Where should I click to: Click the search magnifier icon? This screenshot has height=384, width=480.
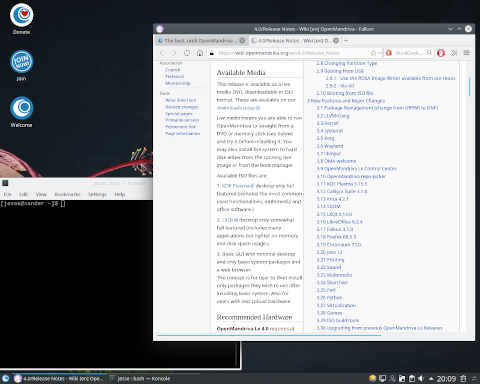tap(429, 53)
